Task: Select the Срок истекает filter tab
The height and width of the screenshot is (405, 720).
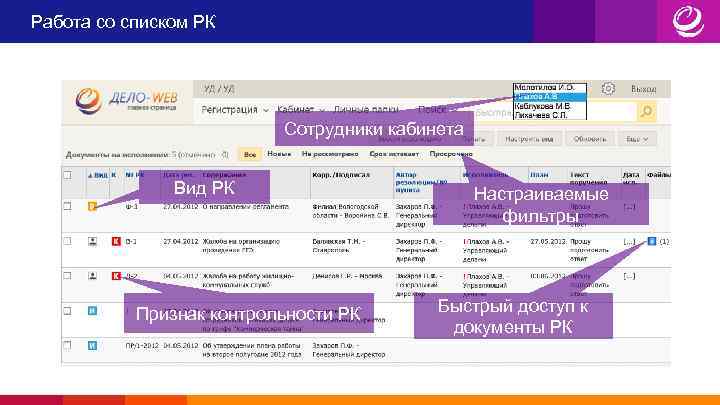Action: [x=394, y=154]
